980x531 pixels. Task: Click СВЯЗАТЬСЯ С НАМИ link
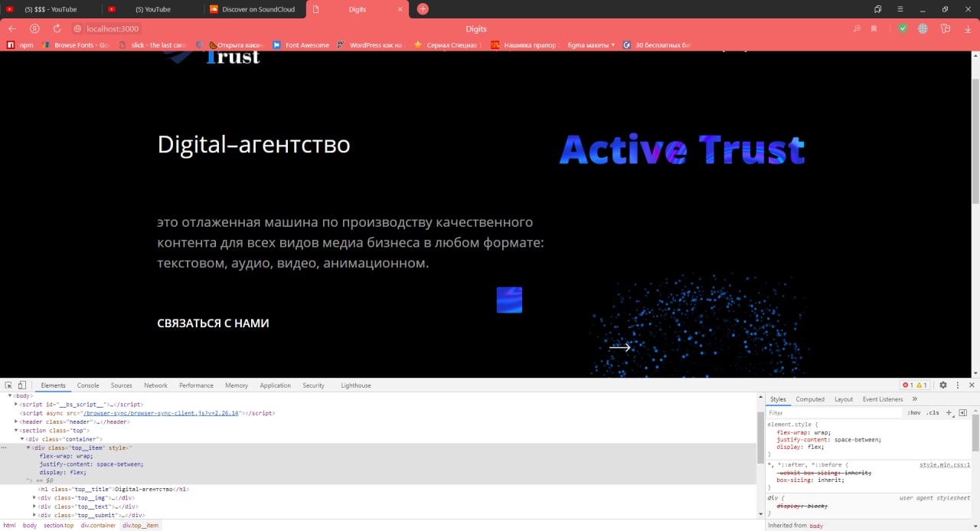213,323
